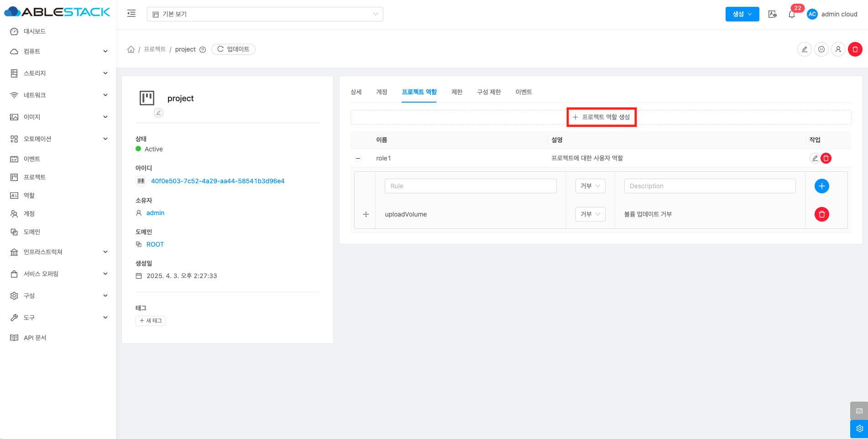This screenshot has height=439, width=868.
Task: Click the add account to project icon
Action: click(838, 49)
